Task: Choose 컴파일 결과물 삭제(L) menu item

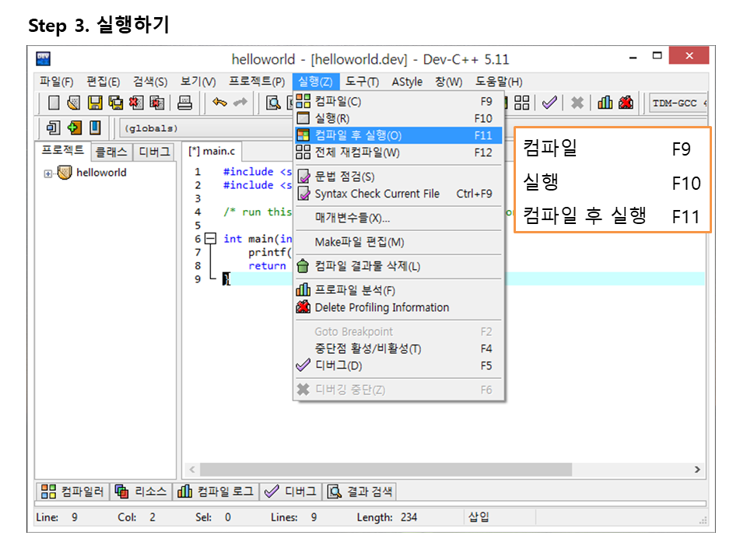Action: click(398, 266)
